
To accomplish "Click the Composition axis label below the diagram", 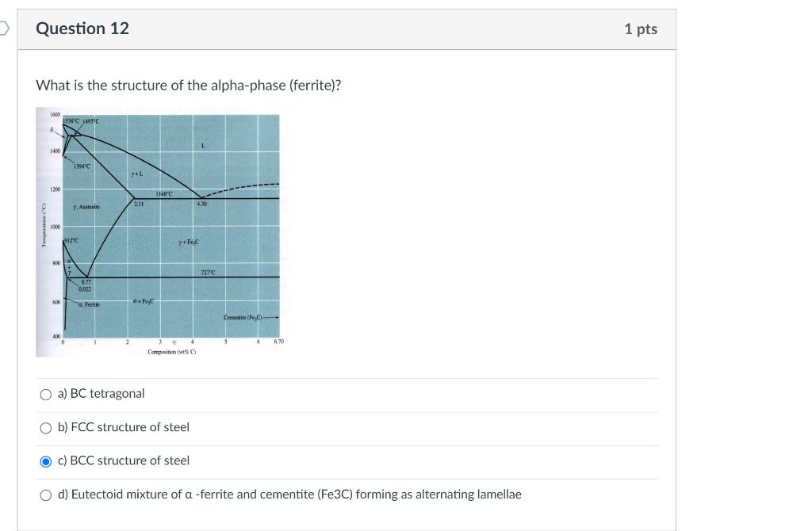I will [170, 350].
